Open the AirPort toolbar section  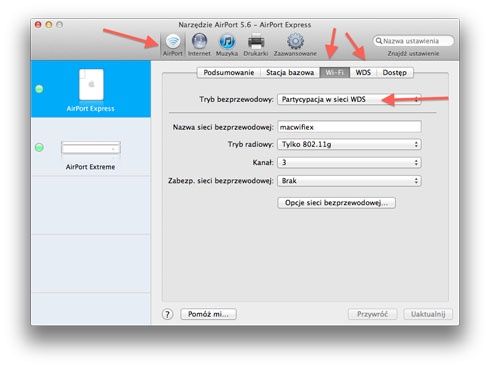[173, 45]
